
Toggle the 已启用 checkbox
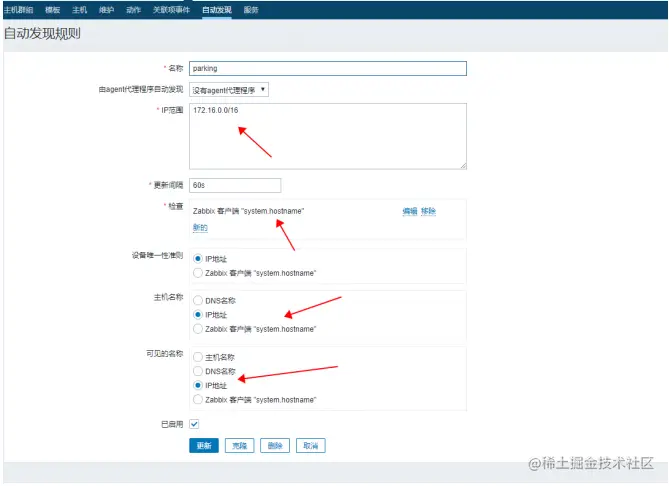tap(194, 424)
